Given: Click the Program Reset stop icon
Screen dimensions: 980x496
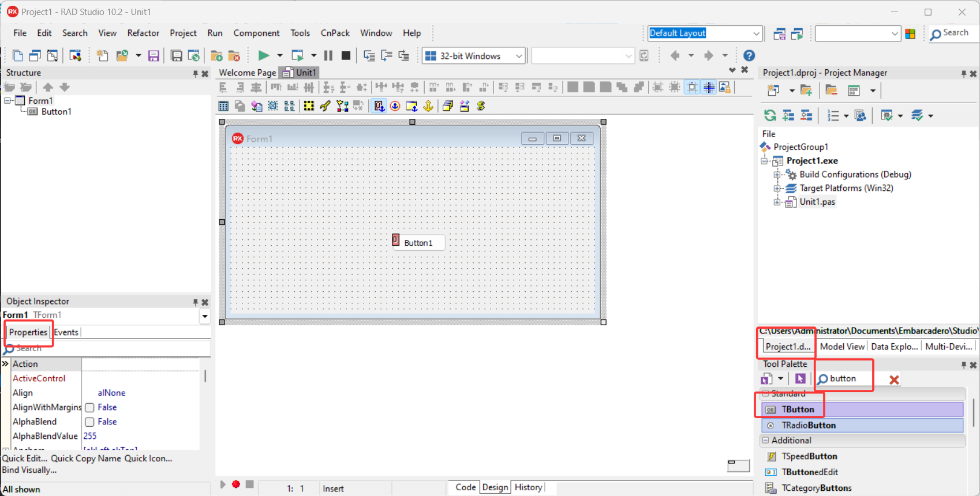Looking at the screenshot, I should [x=346, y=55].
